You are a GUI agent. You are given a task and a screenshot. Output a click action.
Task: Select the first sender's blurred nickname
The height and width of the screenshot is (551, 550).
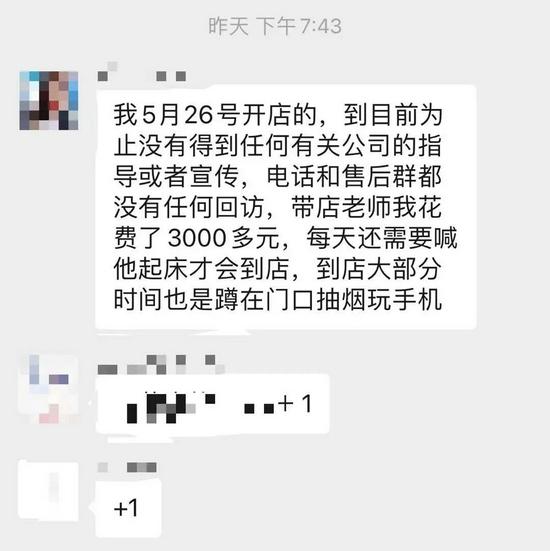pyautogui.click(x=142, y=72)
